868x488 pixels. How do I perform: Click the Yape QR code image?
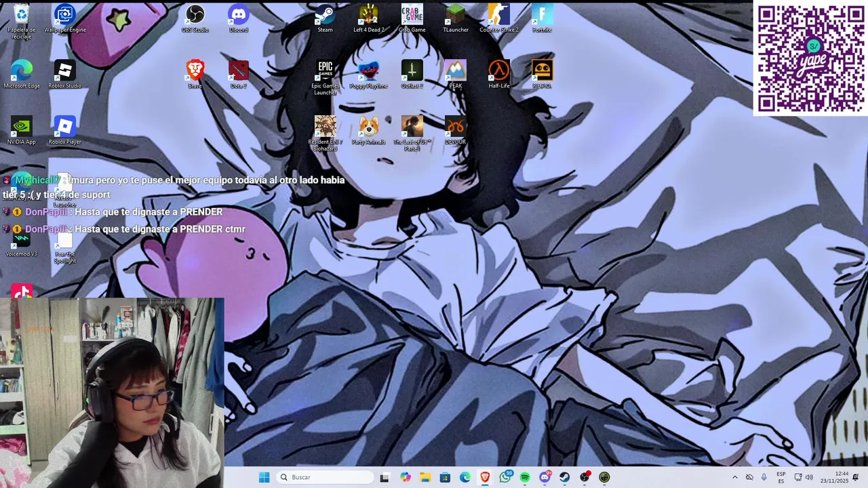click(x=811, y=58)
